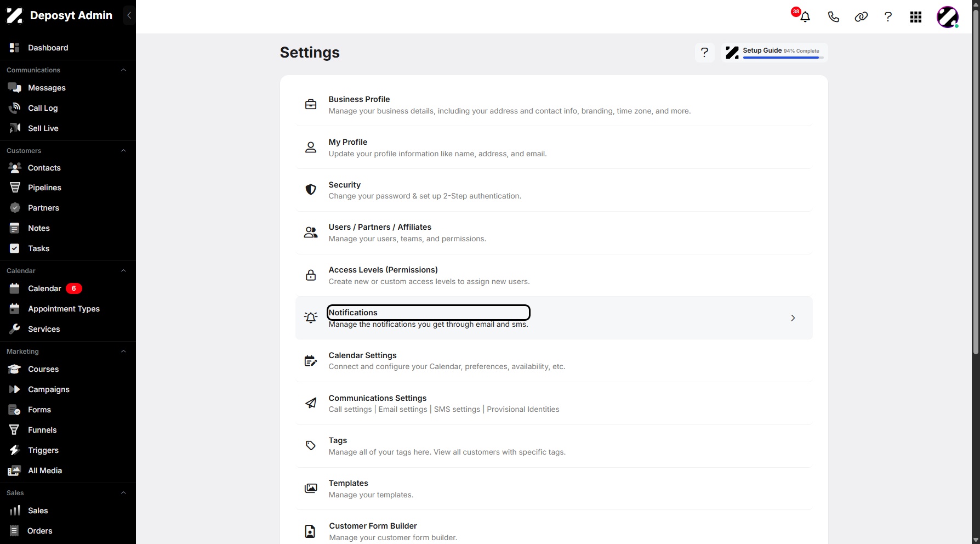The height and width of the screenshot is (544, 980).
Task: Click the Templates picture icon
Action: coord(311,488)
